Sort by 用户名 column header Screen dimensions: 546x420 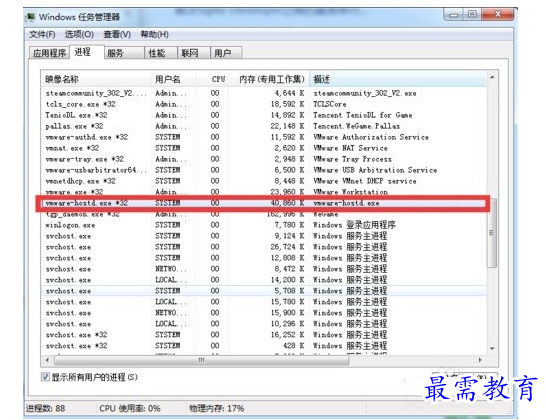pos(173,79)
